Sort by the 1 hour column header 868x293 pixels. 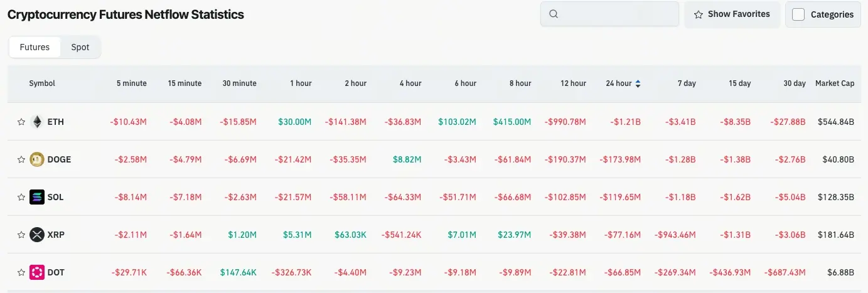coord(301,83)
